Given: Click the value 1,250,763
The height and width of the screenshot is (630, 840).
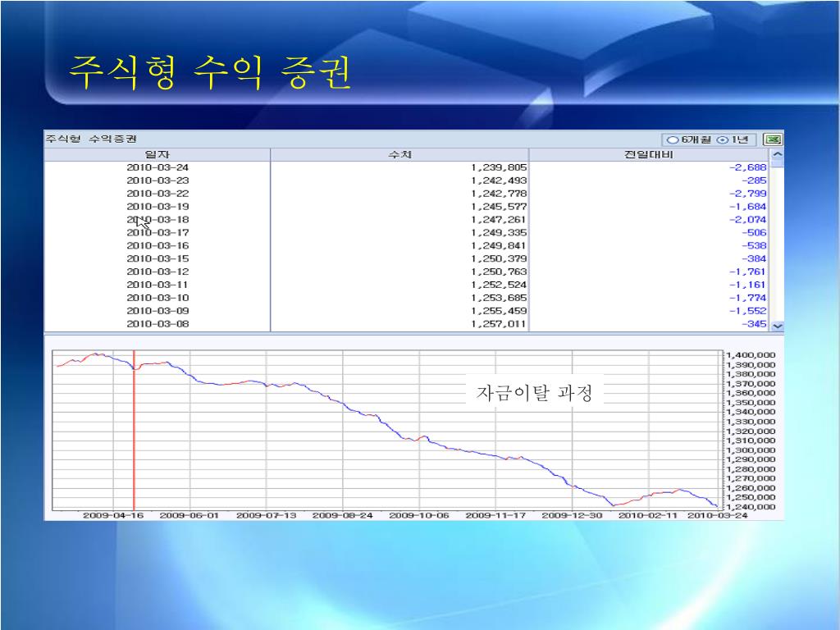Looking at the screenshot, I should coord(499,272).
